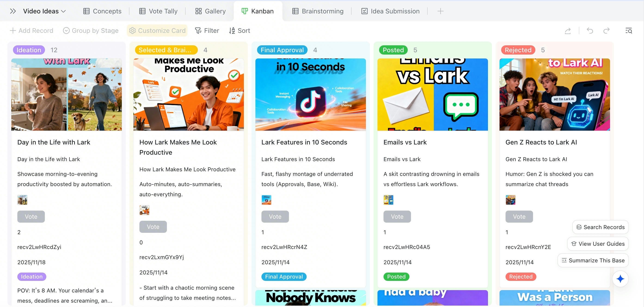Open the Video Ideas dropdown
The image size is (644, 307).
tap(45, 11)
